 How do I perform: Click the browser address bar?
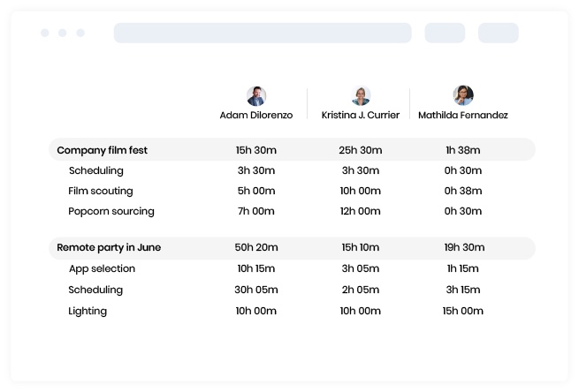263,33
